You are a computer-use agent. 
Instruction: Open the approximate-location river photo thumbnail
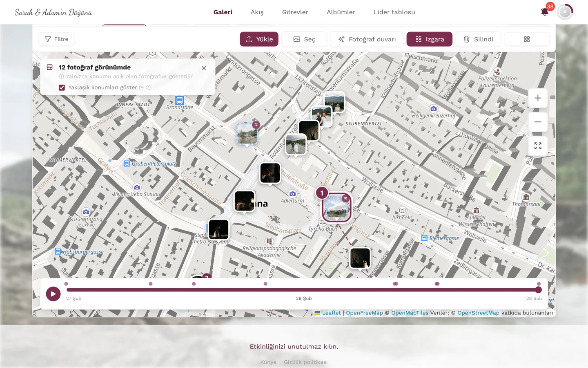click(x=247, y=134)
